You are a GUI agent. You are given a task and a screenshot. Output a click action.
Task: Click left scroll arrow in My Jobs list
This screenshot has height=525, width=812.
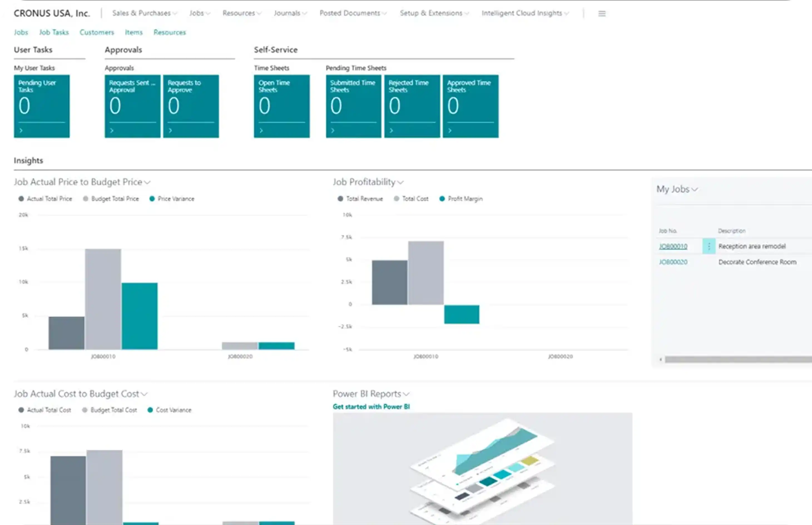coord(661,359)
